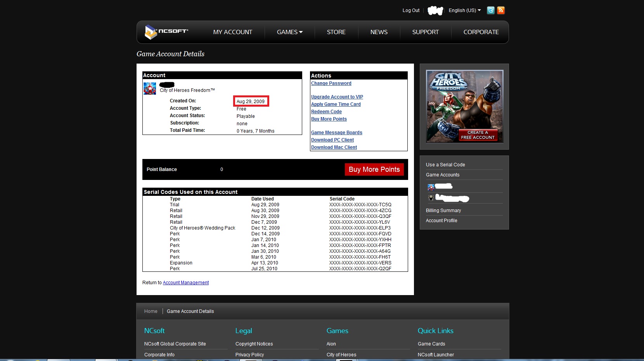Click the Redeem Code link
The image size is (644, 361).
tap(326, 112)
